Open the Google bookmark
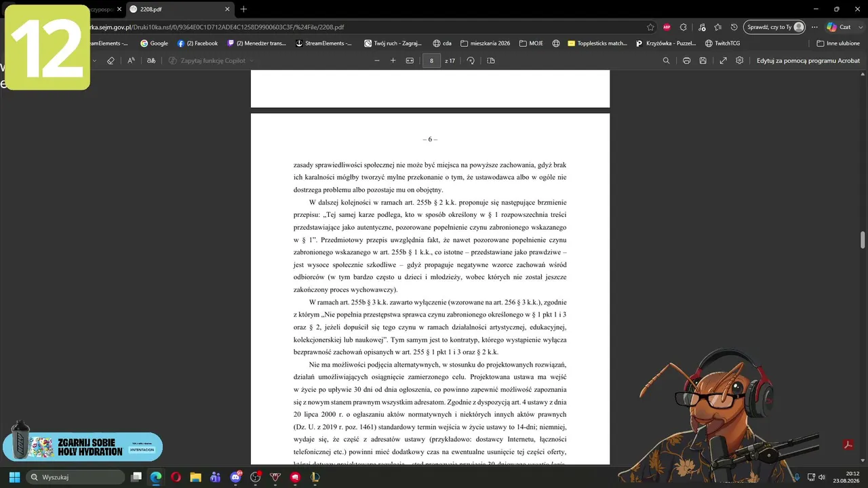 pyautogui.click(x=155, y=43)
